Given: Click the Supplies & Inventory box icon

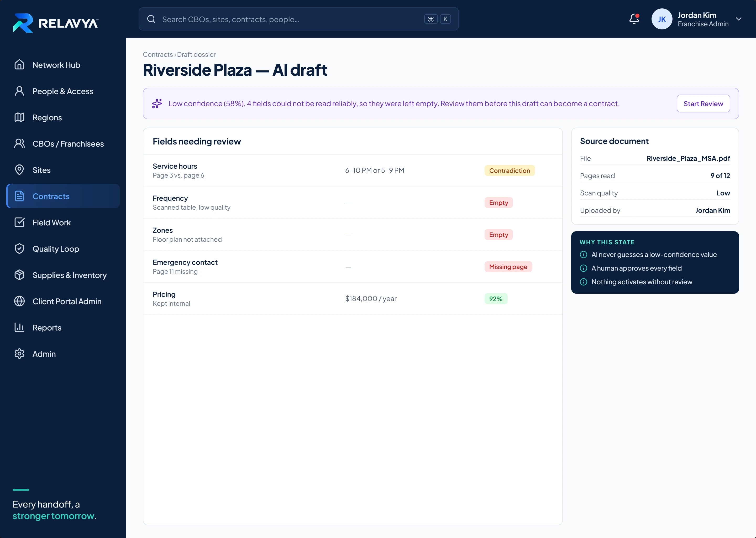Looking at the screenshot, I should coord(19,275).
